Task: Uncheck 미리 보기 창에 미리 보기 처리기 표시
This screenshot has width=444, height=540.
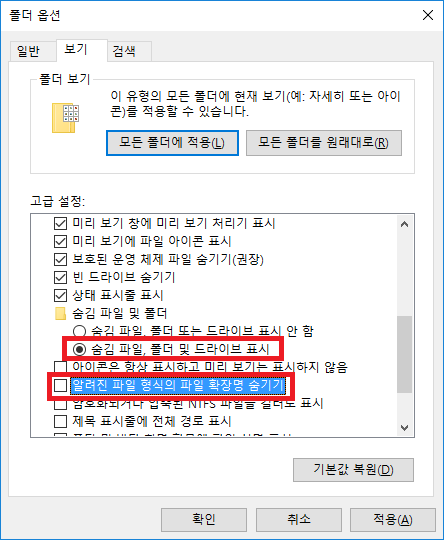Action: (60, 224)
